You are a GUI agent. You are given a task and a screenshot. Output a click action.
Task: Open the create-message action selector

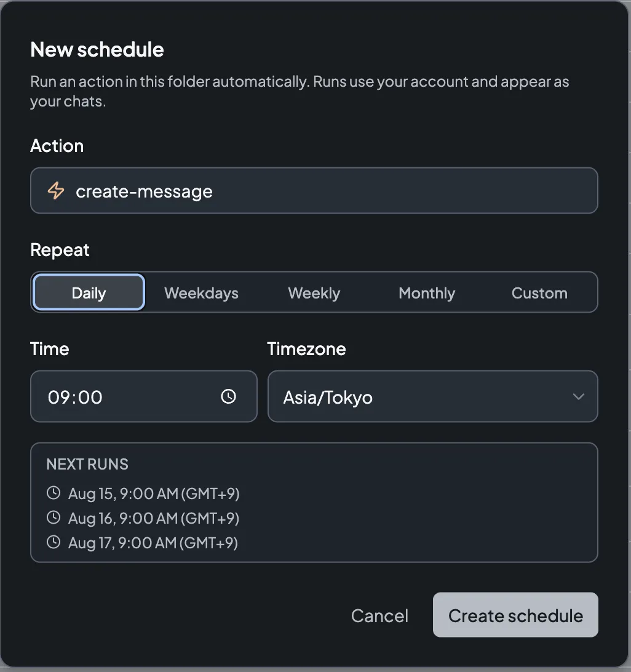point(314,191)
